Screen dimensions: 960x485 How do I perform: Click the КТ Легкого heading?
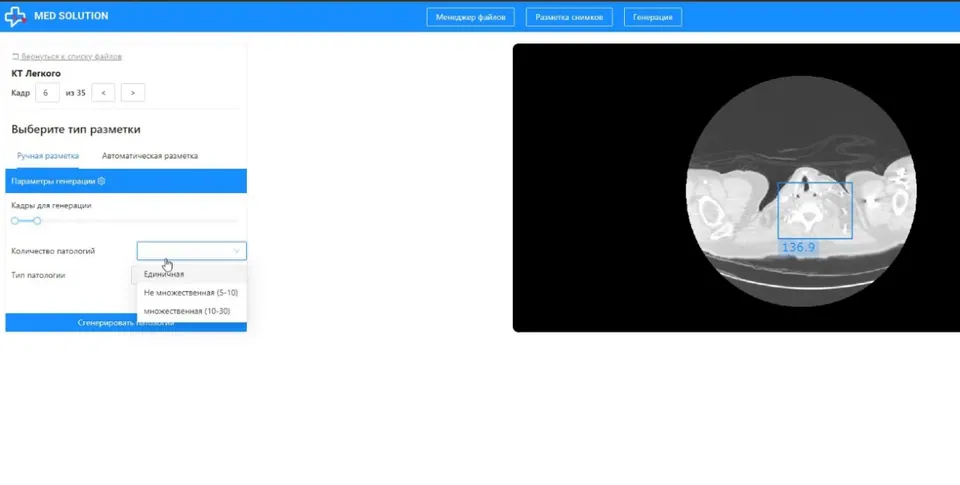(36, 73)
